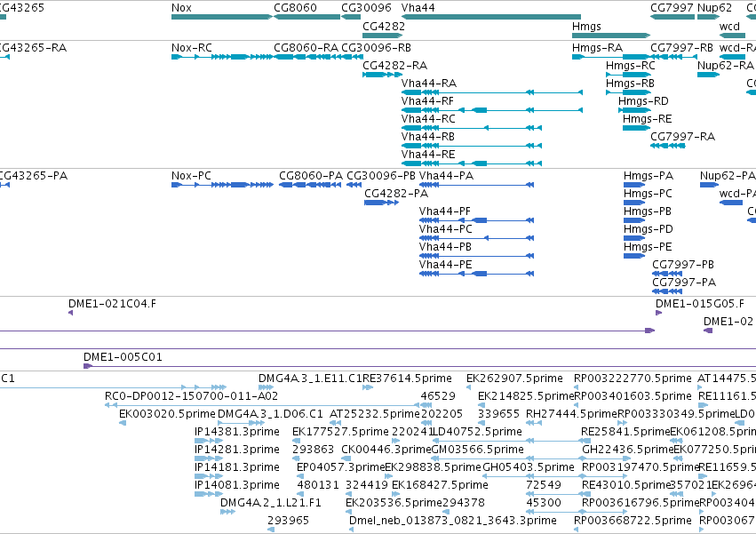Click the RE37614.5prime EST label
Screen dimensions: 756x534
(x=408, y=379)
